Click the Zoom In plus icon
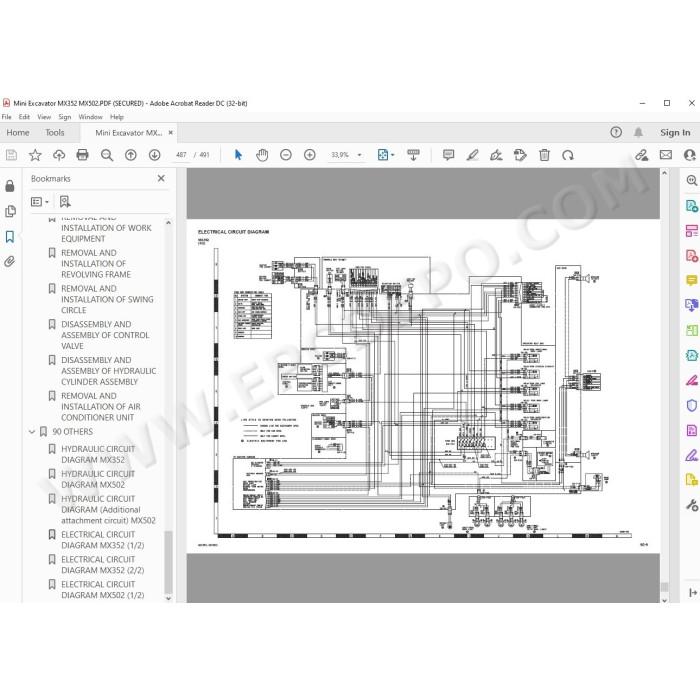The width and height of the screenshot is (700, 700). coord(309,155)
